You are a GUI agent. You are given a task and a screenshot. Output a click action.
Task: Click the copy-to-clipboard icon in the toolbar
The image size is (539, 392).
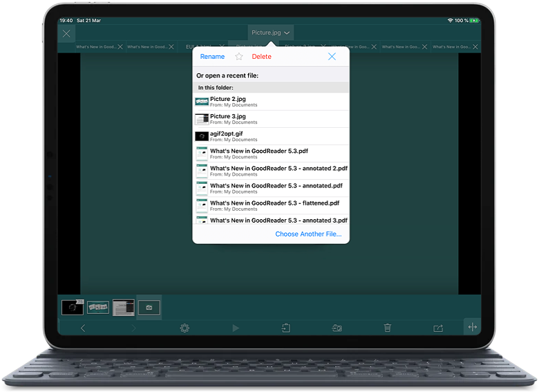(286, 328)
